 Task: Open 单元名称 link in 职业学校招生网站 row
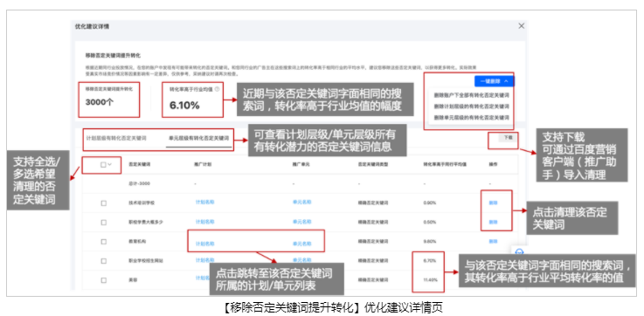pyautogui.click(x=301, y=260)
